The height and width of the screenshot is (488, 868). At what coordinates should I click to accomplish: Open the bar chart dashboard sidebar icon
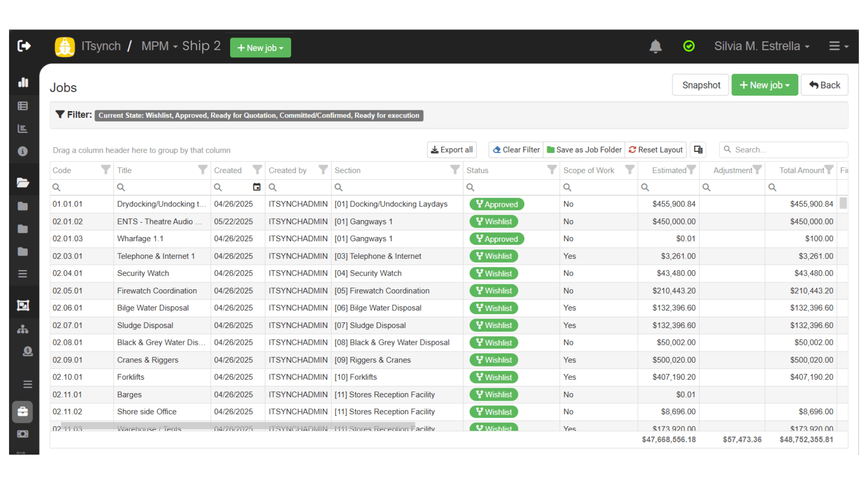click(x=23, y=82)
